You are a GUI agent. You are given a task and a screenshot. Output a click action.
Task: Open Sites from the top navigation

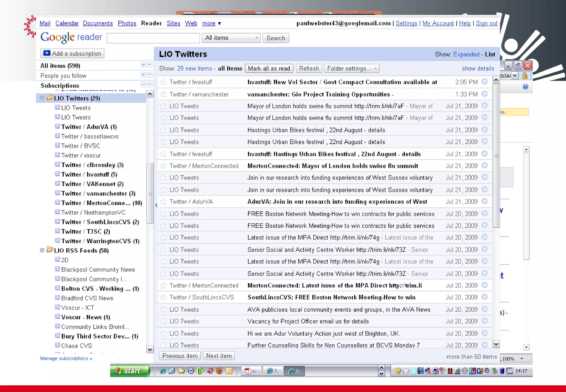(x=174, y=23)
